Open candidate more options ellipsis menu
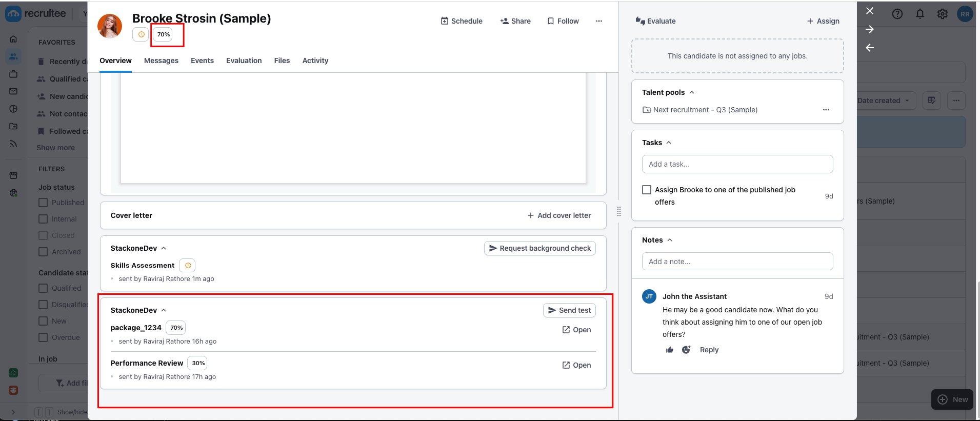This screenshot has height=421, width=980. click(599, 21)
